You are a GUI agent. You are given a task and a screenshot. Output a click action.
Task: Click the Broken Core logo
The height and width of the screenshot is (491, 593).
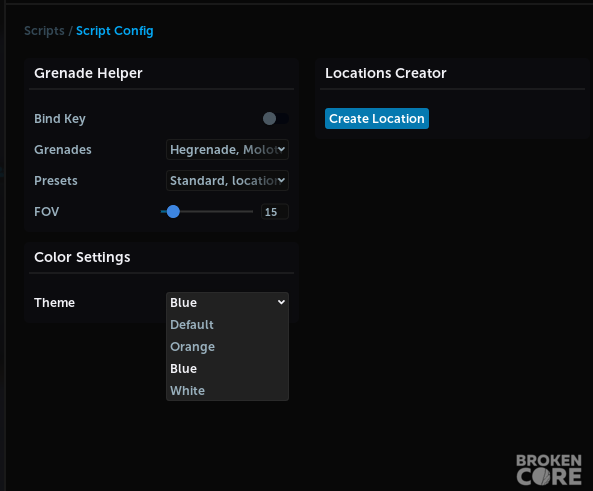point(549,469)
